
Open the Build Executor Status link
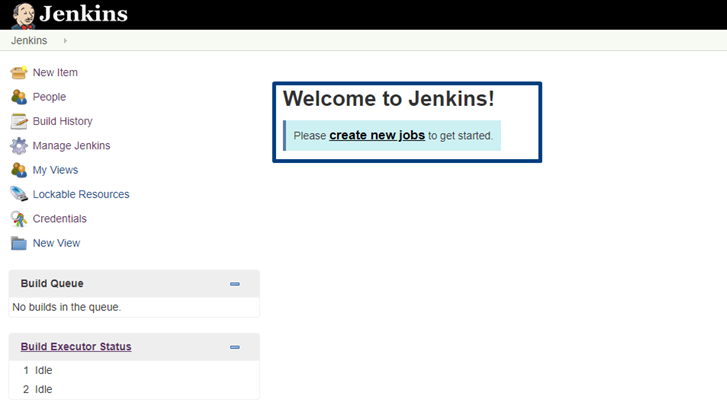[x=76, y=347]
